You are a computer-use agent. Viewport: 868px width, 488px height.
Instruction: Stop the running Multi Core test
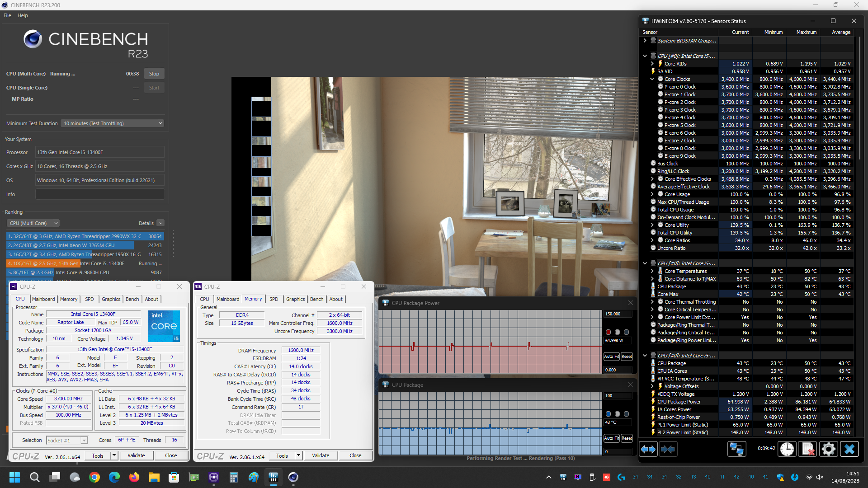[154, 74]
